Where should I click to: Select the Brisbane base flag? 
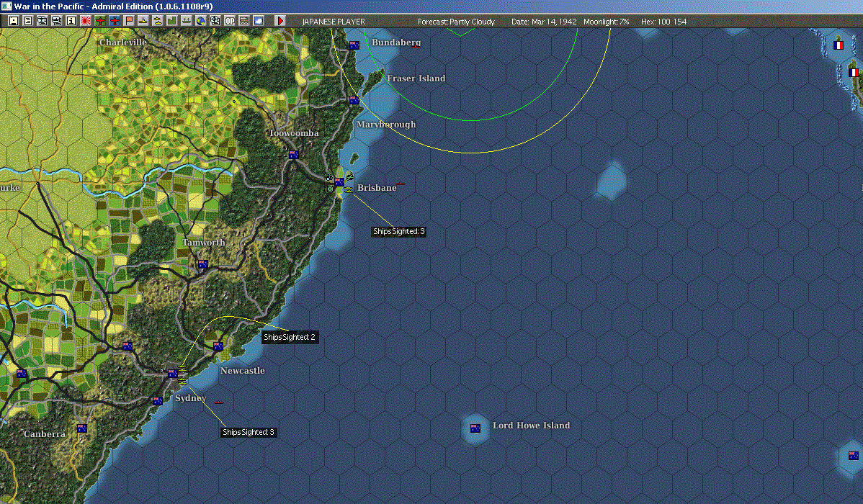coord(339,182)
